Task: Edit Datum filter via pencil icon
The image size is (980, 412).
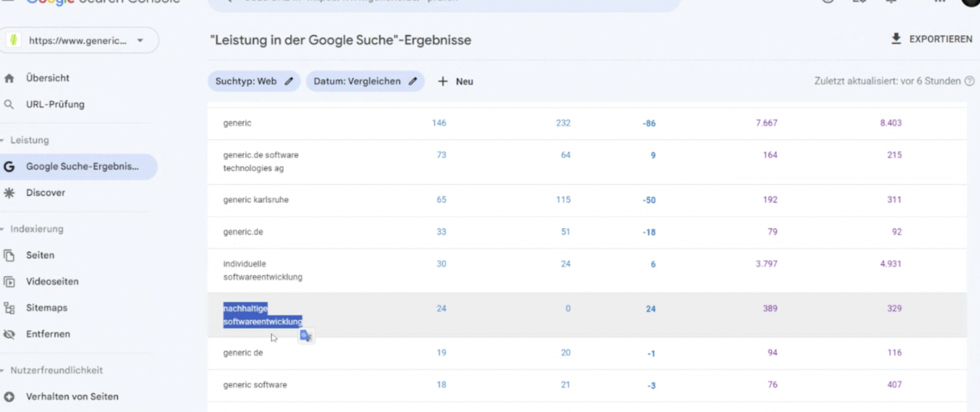Action: point(413,81)
